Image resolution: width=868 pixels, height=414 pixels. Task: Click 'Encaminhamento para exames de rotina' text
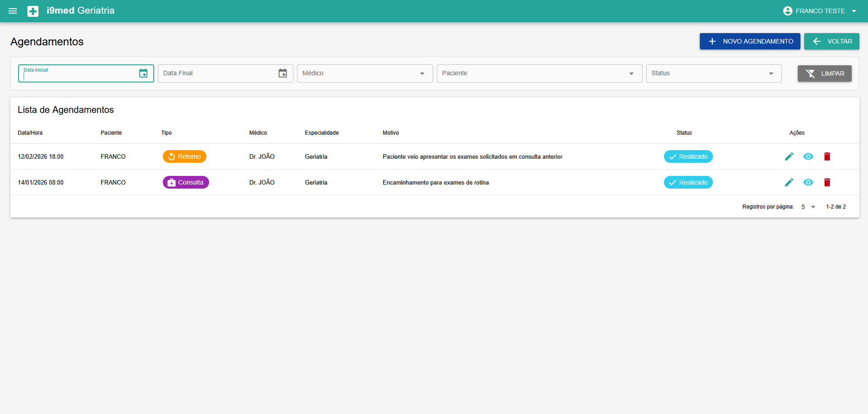coord(436,182)
